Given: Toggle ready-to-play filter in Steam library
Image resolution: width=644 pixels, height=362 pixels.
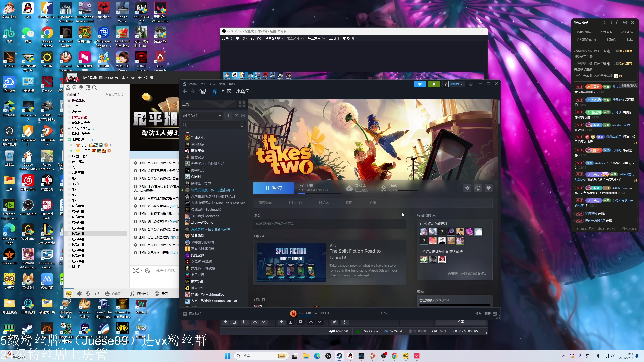Looking at the screenshot, I should [x=243, y=116].
